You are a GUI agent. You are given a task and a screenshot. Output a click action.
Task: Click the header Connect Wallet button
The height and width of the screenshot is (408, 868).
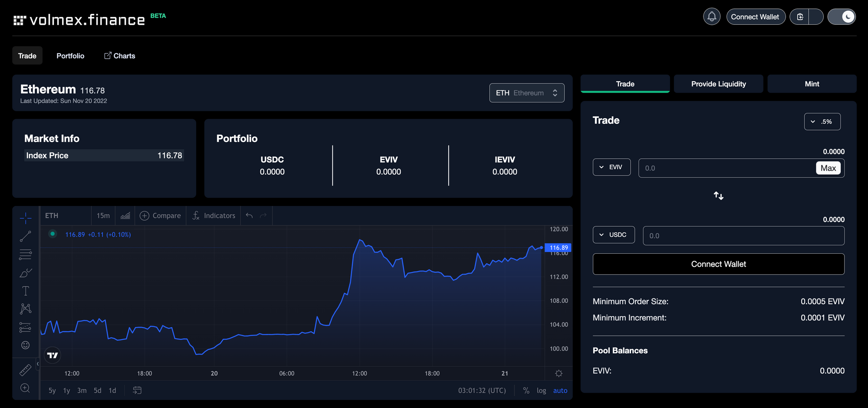coord(756,17)
